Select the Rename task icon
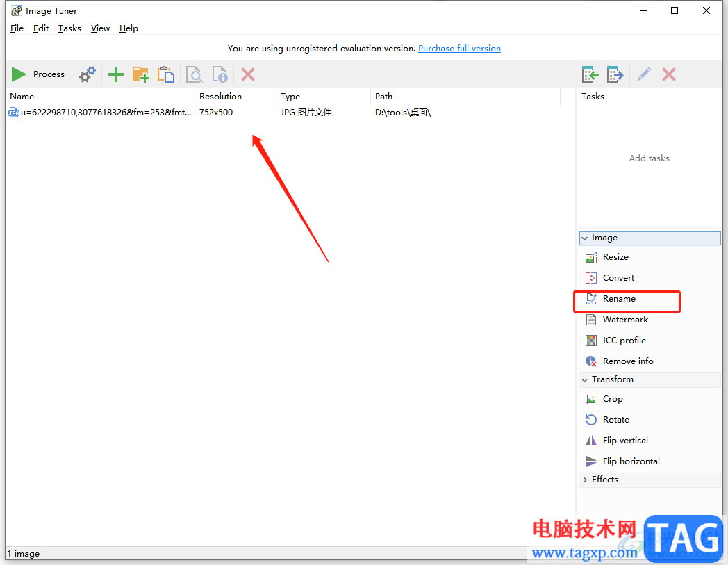Image resolution: width=728 pixels, height=565 pixels. click(x=590, y=299)
